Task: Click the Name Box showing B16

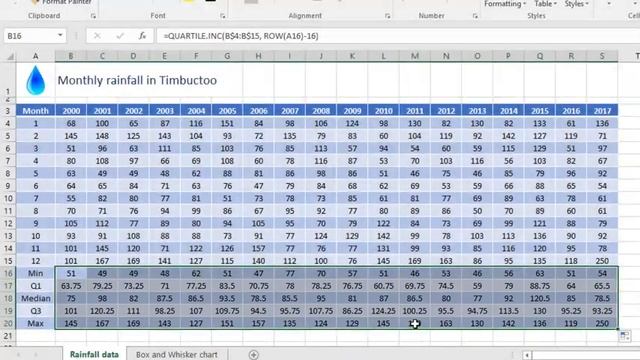Action: (x=30, y=36)
